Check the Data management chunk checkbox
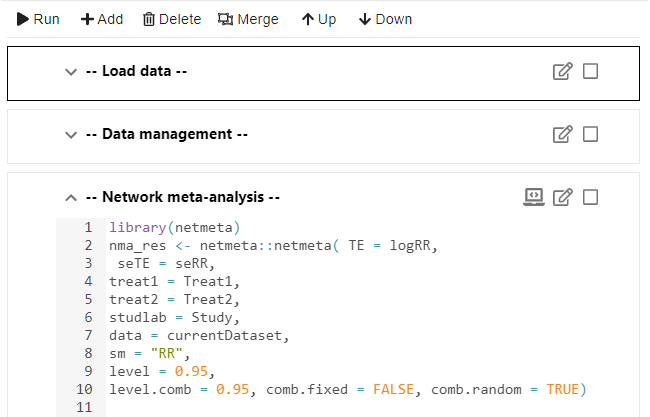The width and height of the screenshot is (650, 417). pos(590,134)
